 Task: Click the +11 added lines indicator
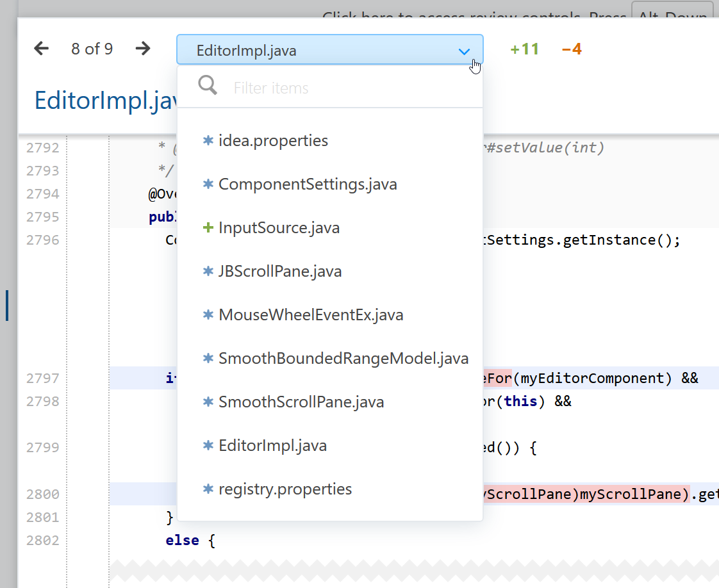pos(524,49)
